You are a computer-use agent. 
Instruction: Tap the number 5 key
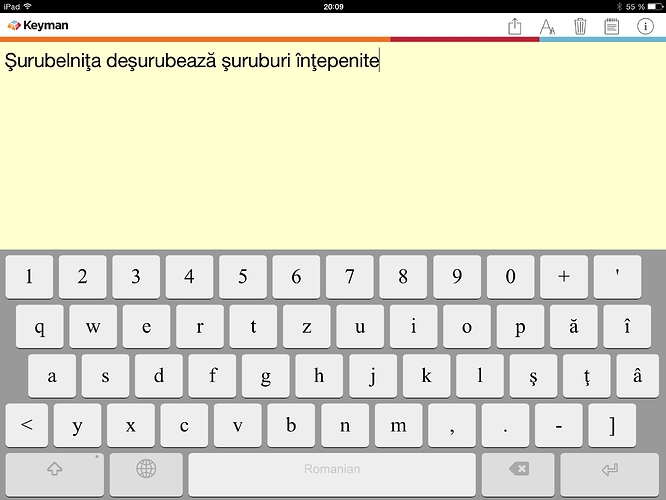(242, 277)
